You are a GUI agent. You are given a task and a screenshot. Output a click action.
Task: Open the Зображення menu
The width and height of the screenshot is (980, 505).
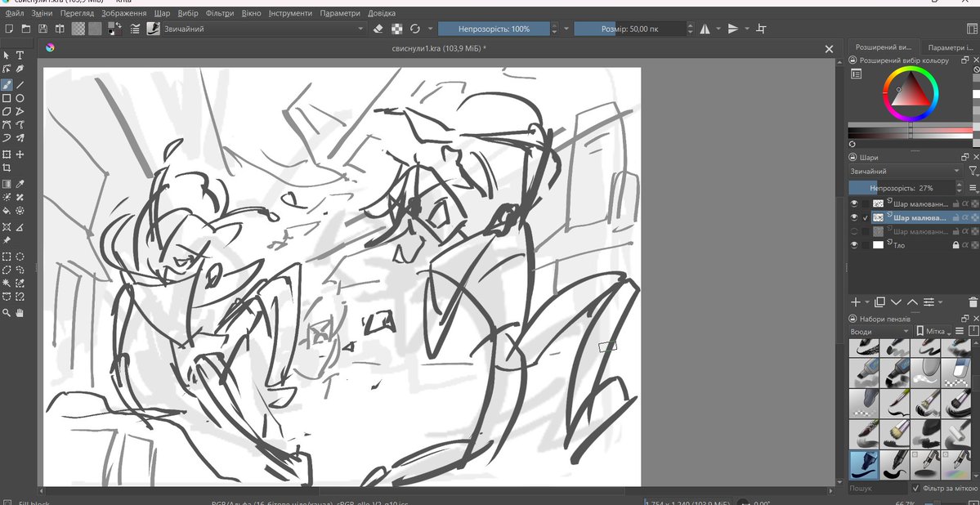[124, 13]
